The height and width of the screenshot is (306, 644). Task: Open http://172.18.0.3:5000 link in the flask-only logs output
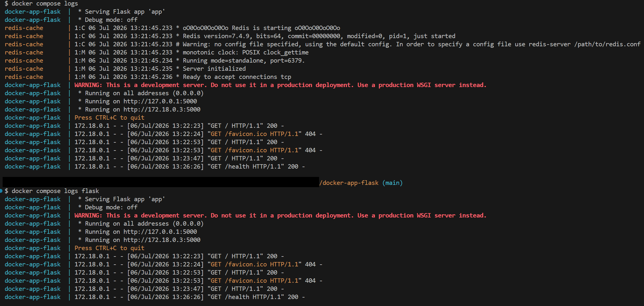pyautogui.click(x=162, y=240)
